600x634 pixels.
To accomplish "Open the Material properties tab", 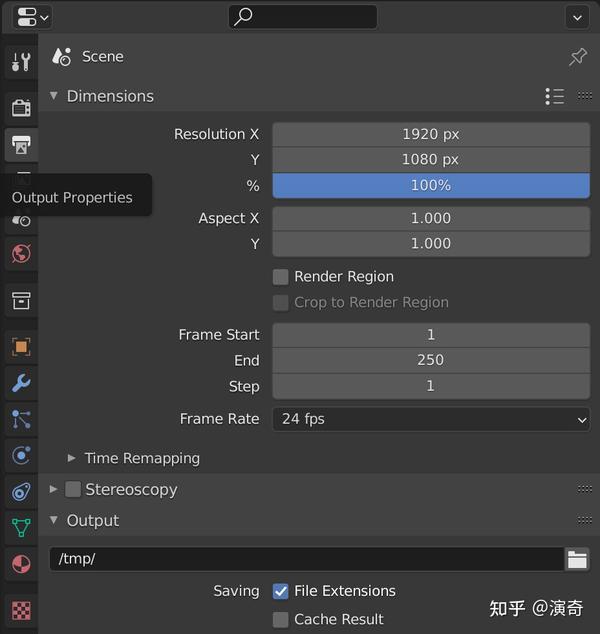I will tap(20, 564).
